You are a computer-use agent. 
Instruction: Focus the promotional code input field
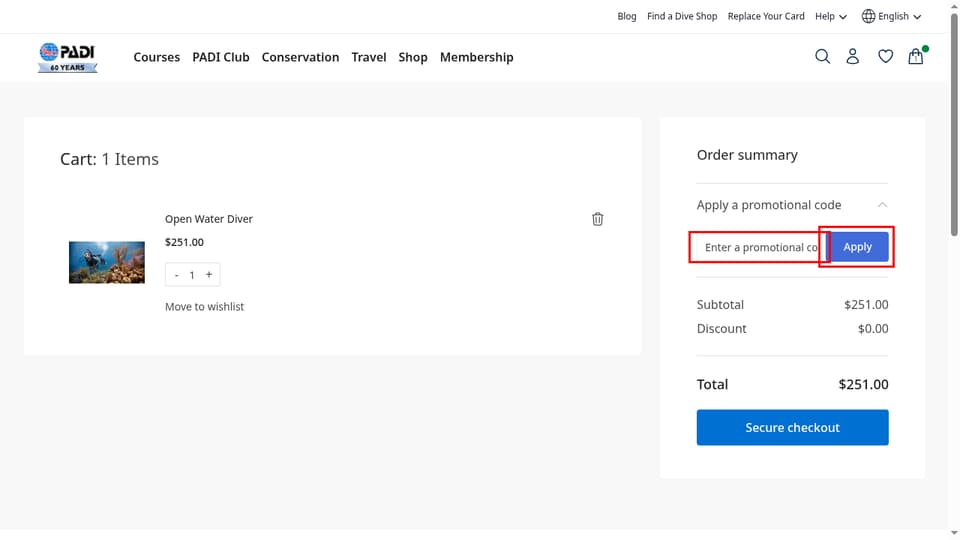click(761, 247)
